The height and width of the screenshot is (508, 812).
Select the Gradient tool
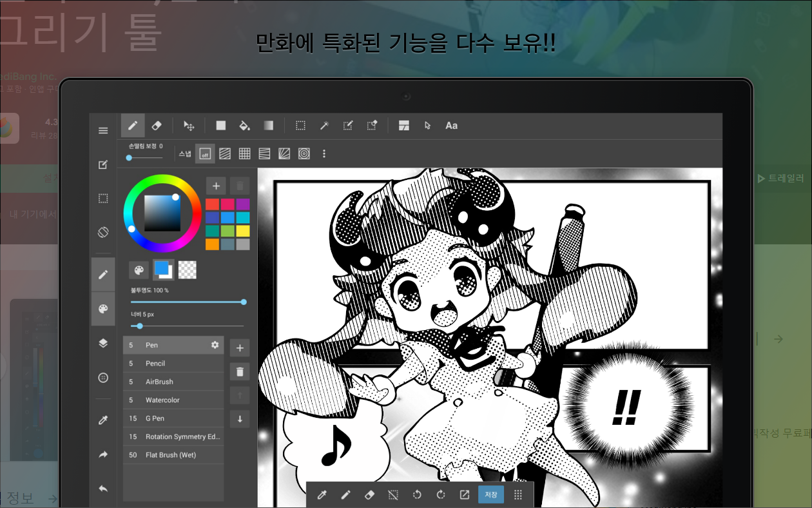point(268,125)
